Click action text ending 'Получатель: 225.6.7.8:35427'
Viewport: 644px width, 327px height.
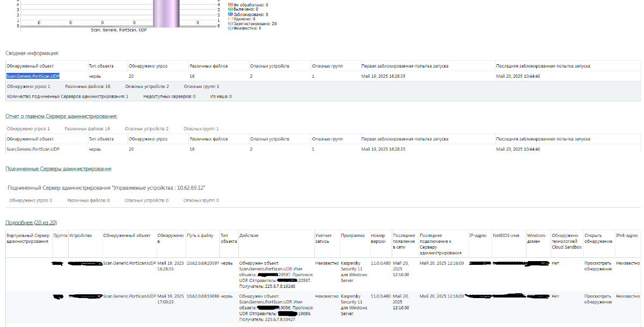pos(276,308)
